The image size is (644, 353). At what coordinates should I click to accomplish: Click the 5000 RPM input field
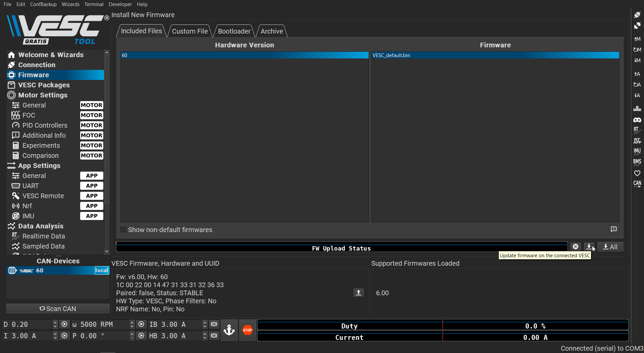(x=100, y=324)
